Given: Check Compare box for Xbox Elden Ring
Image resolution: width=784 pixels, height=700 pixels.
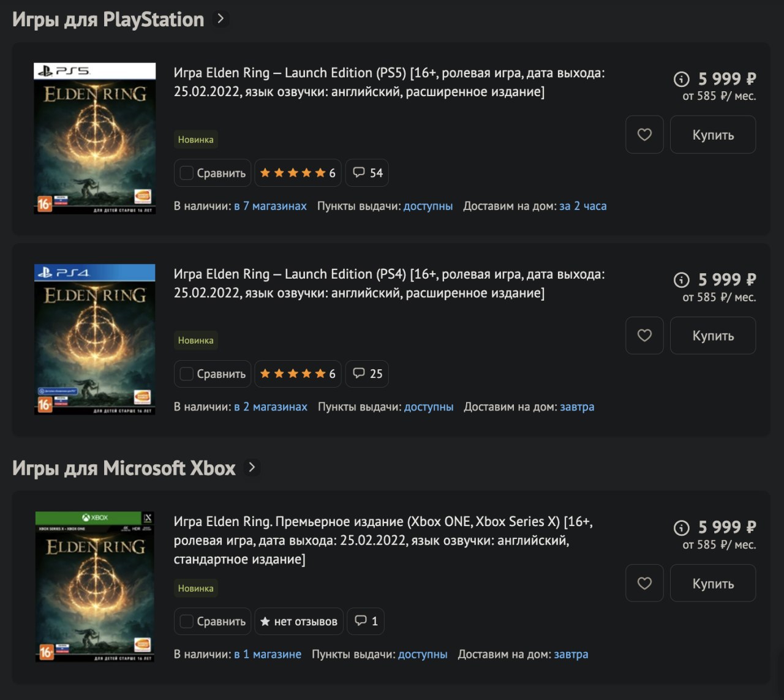Looking at the screenshot, I should pos(187,622).
